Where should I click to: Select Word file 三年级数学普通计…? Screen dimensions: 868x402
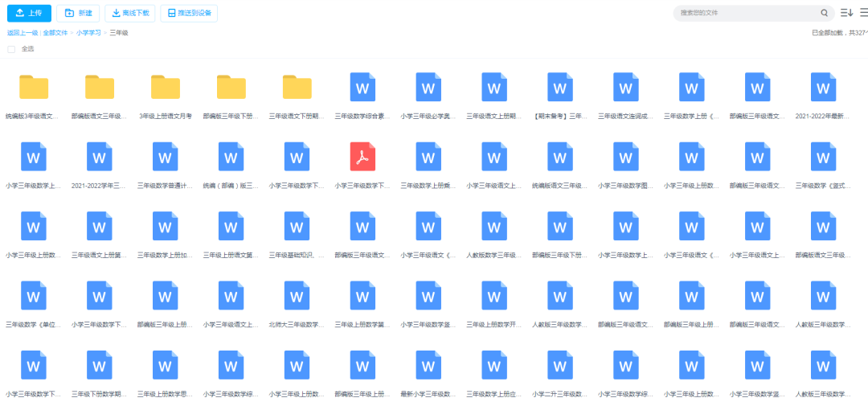click(166, 156)
